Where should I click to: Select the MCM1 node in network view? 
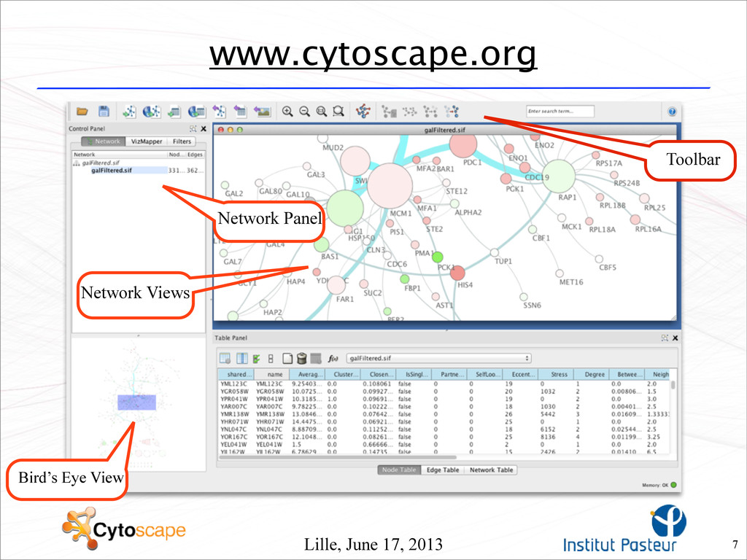tap(390, 186)
